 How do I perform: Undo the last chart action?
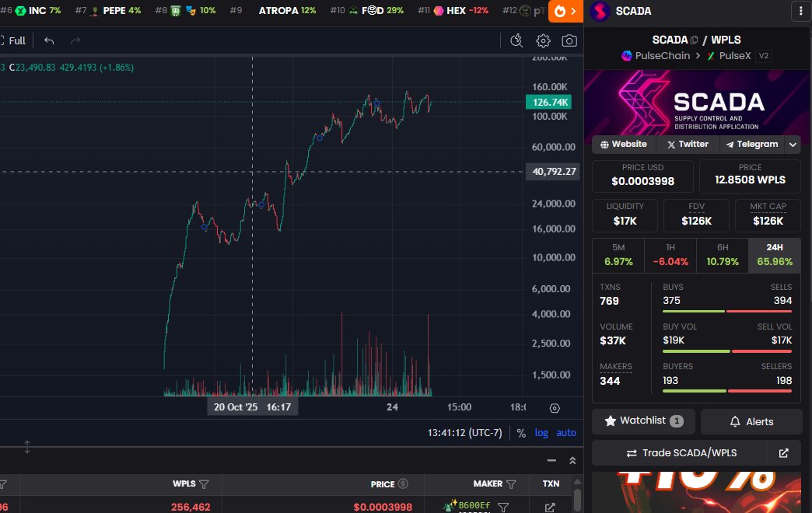(x=49, y=41)
